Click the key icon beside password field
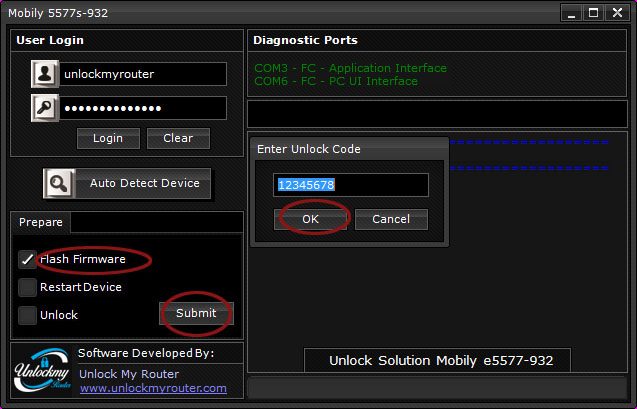The width and height of the screenshot is (637, 409). [x=45, y=108]
